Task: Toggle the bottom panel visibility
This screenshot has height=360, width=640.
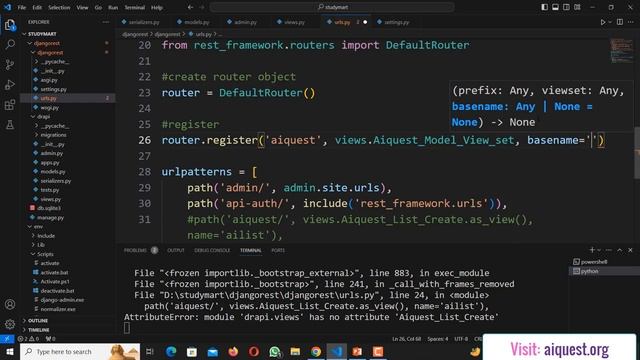Action: click(556, 7)
